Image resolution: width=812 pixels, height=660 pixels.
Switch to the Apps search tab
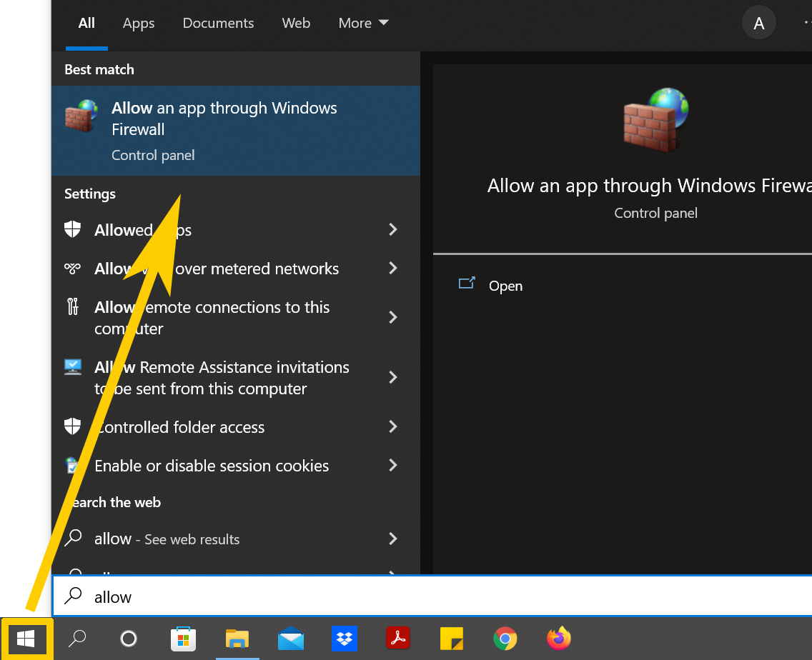pos(139,23)
